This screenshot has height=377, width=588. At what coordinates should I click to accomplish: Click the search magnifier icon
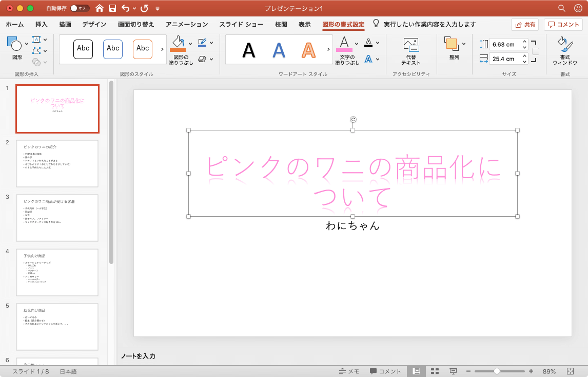[562, 8]
